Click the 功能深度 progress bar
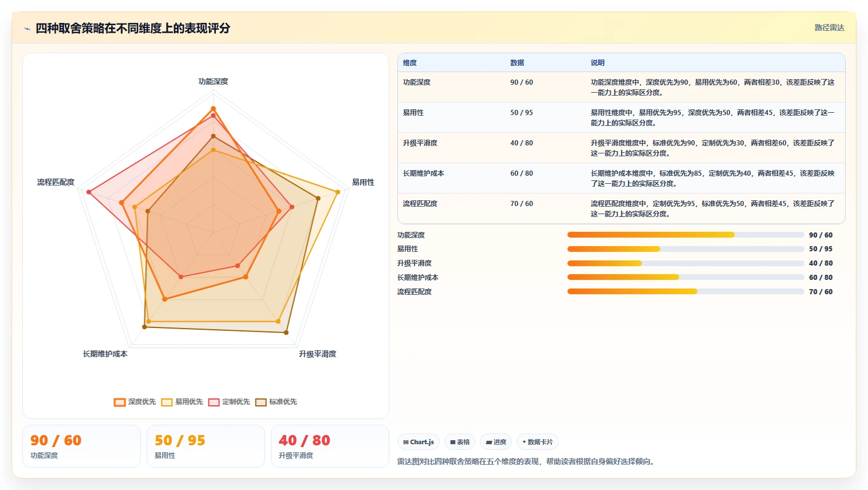Viewport: 868px width, 490px height. tap(686, 235)
